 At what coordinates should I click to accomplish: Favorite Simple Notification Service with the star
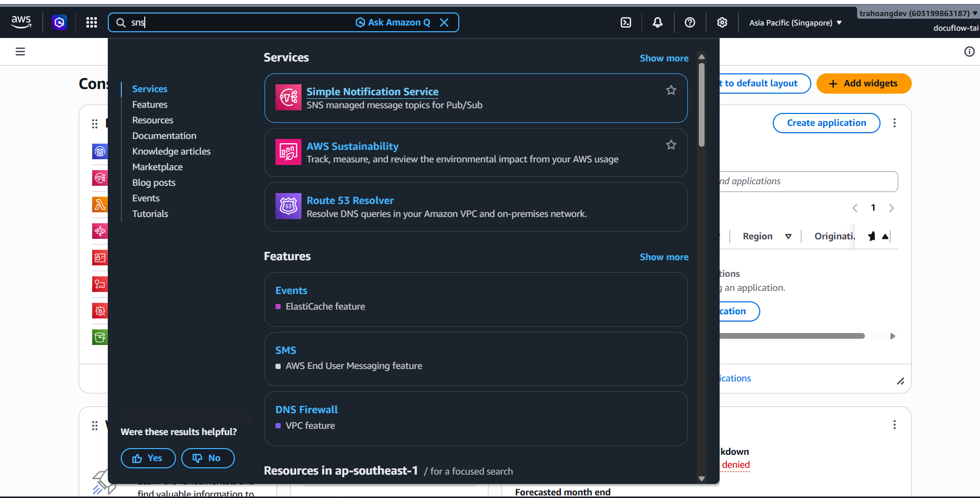[671, 90]
